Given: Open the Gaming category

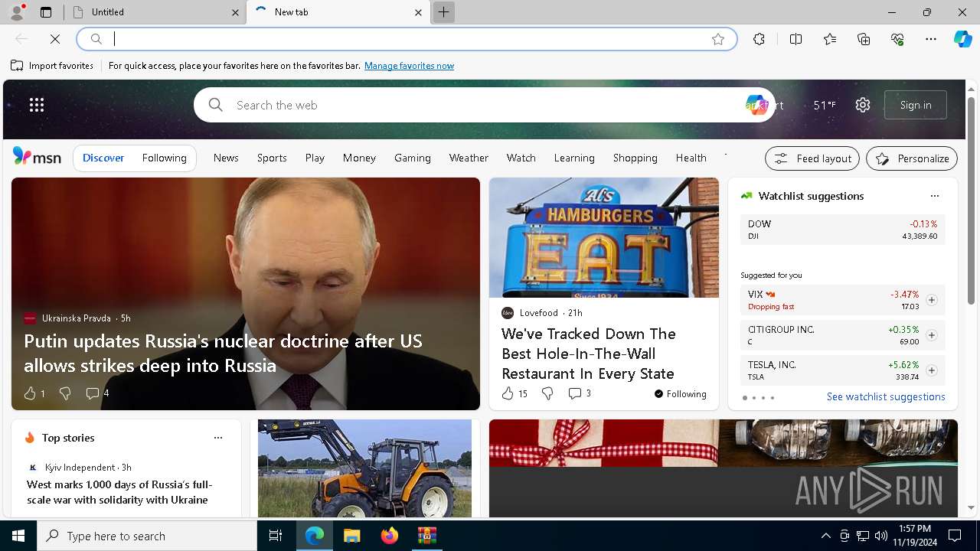Looking at the screenshot, I should 413,158.
